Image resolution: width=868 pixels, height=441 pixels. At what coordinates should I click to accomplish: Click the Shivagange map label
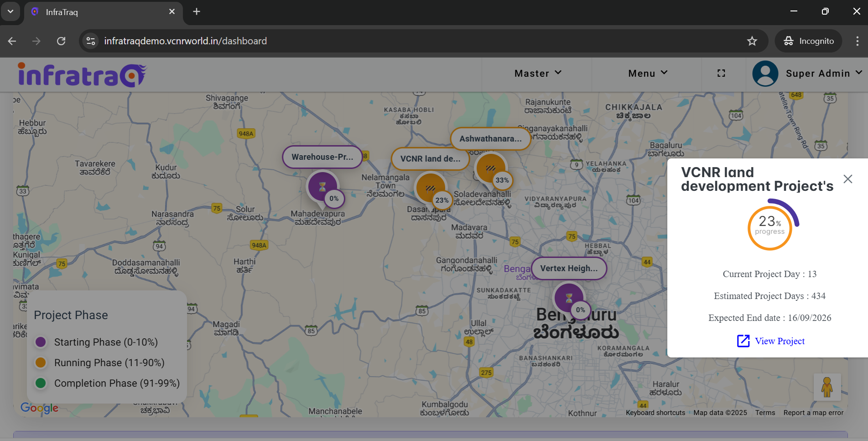pyautogui.click(x=227, y=102)
